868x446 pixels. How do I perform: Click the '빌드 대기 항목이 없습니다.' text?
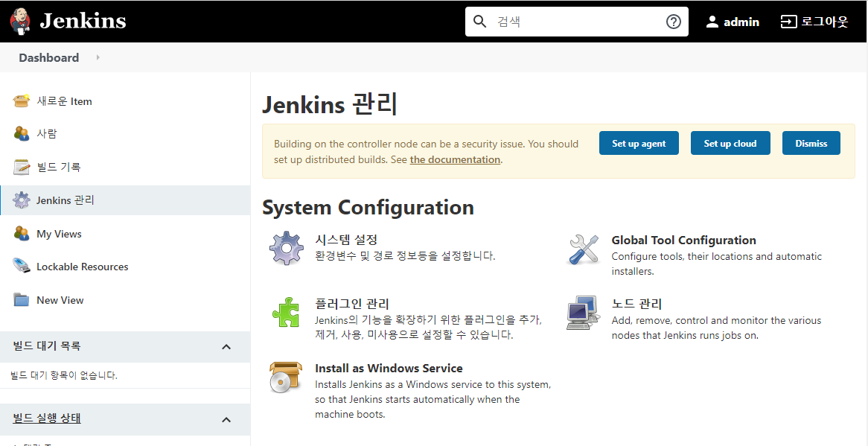tap(64, 375)
